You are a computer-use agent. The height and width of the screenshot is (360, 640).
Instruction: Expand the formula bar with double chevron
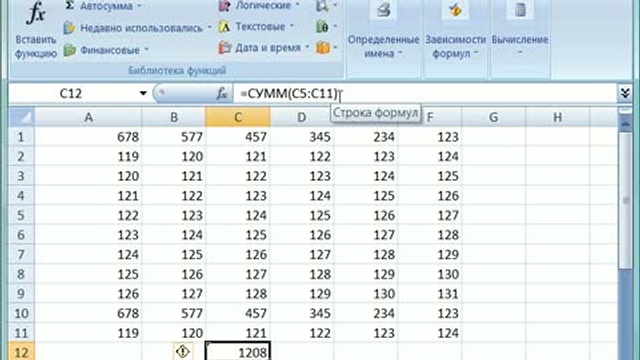[625, 93]
